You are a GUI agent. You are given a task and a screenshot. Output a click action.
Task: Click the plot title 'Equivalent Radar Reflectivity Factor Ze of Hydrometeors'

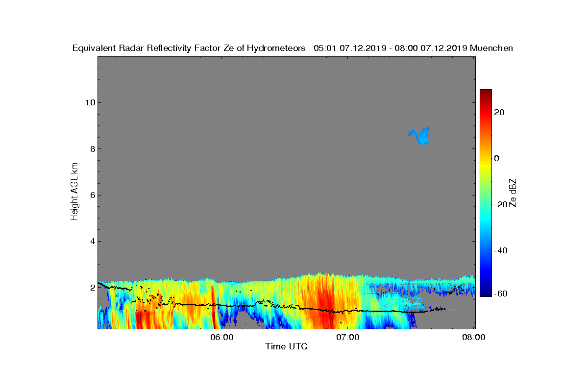coord(189,48)
